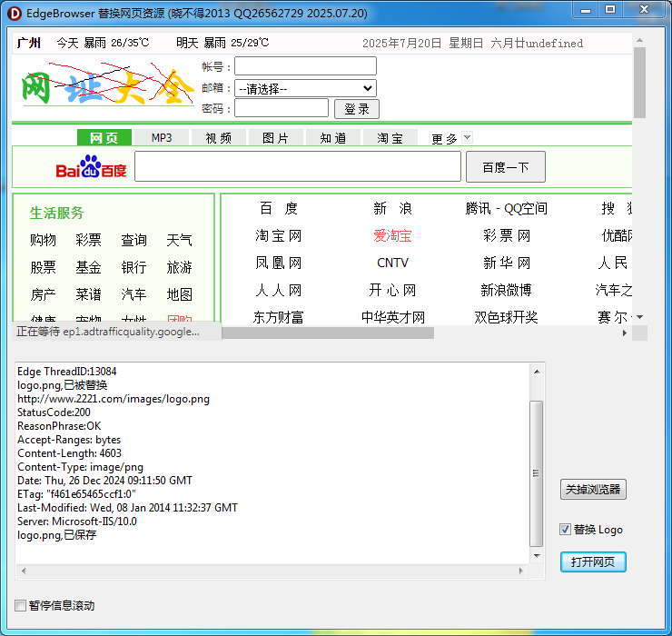Click the 天气 life service link

(x=179, y=240)
